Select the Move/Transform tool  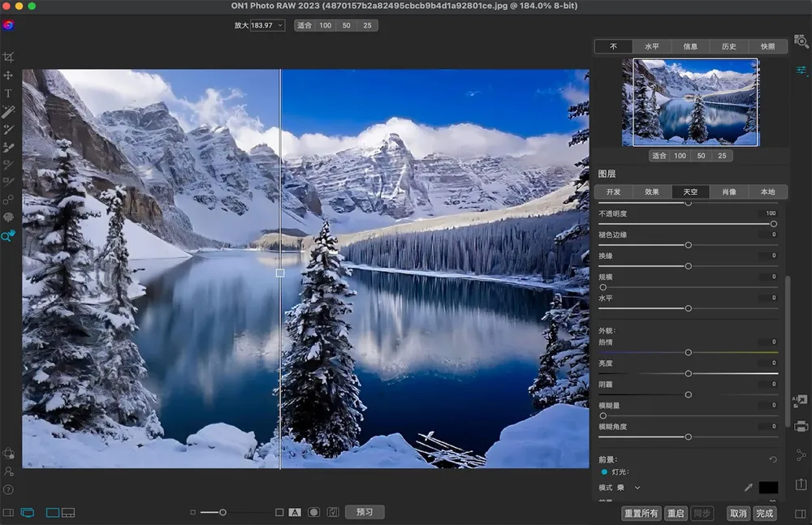[8, 75]
